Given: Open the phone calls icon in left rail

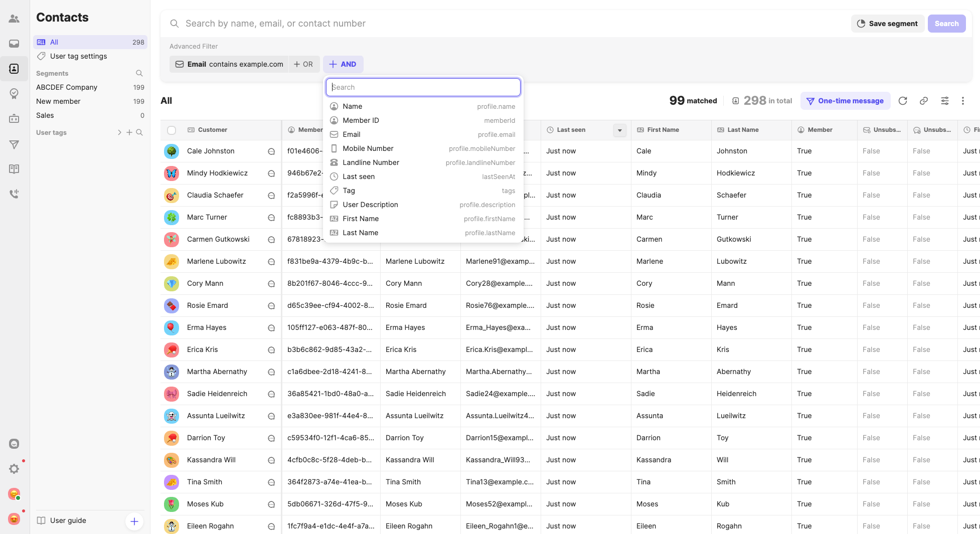Looking at the screenshot, I should (x=14, y=194).
